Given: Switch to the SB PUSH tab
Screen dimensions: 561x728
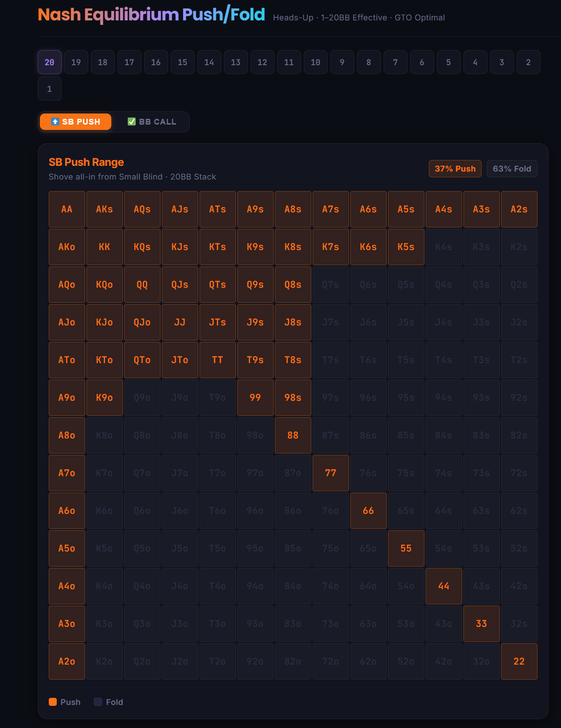Looking at the screenshot, I should [75, 121].
